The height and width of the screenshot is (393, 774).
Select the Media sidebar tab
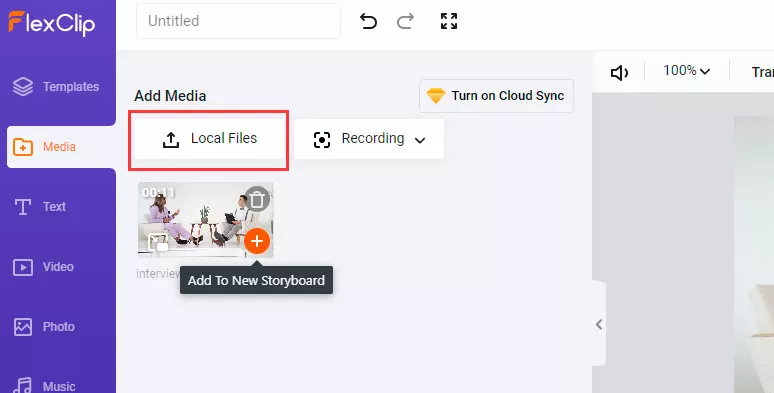point(61,147)
